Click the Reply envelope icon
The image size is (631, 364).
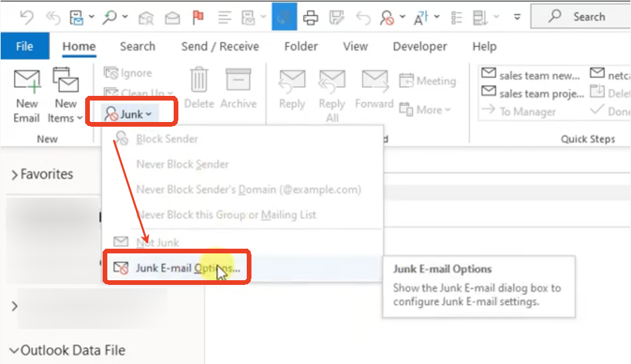click(292, 80)
